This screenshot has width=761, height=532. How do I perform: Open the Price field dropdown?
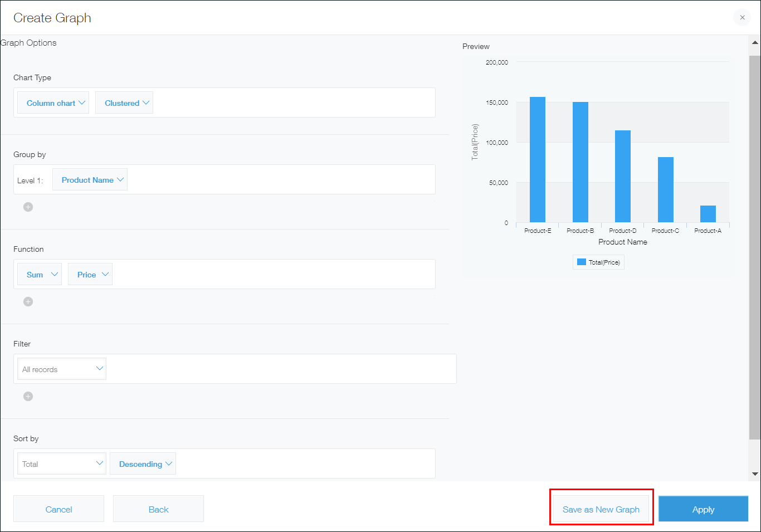[90, 275]
